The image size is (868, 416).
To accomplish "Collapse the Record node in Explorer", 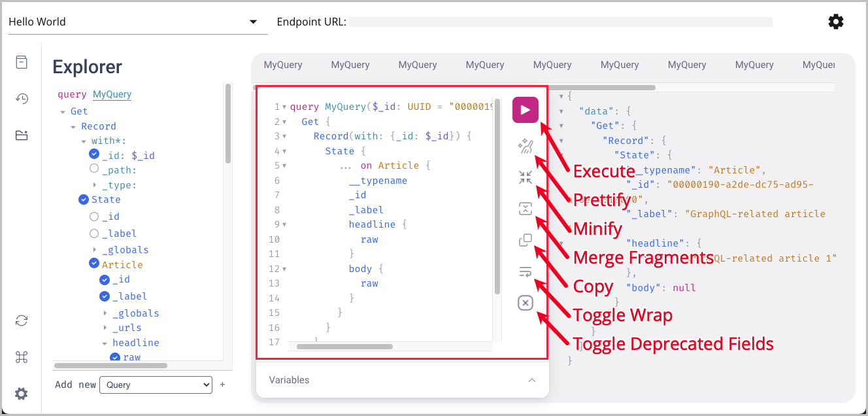I will click(73, 126).
